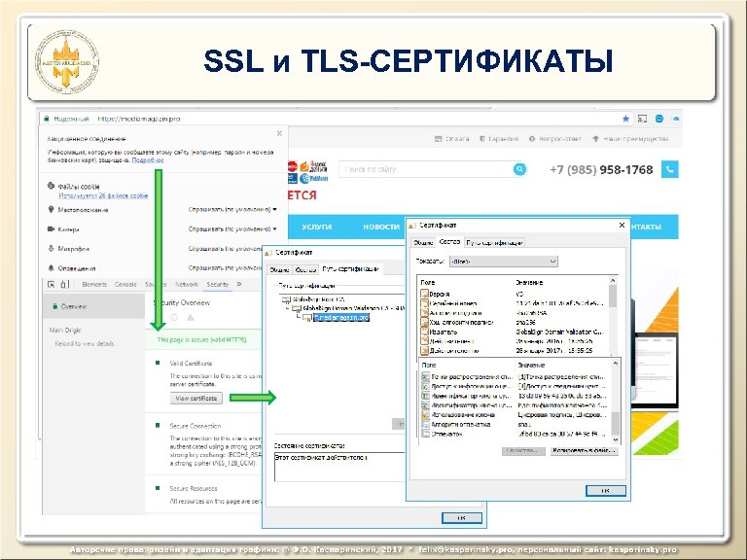Click the round blue extension icon in toolbar
This screenshot has width=747, height=560.
[x=659, y=119]
